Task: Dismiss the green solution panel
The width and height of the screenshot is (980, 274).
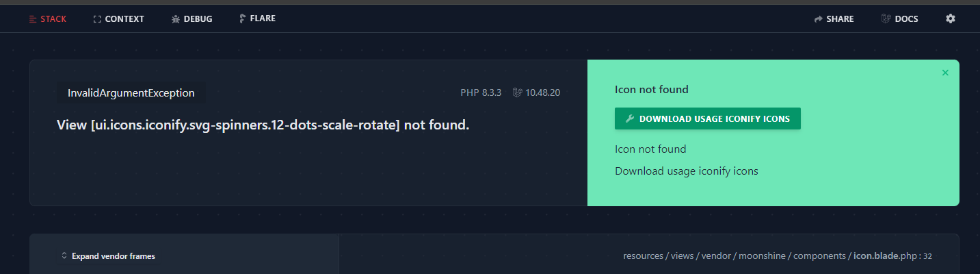Action: pyautogui.click(x=945, y=73)
